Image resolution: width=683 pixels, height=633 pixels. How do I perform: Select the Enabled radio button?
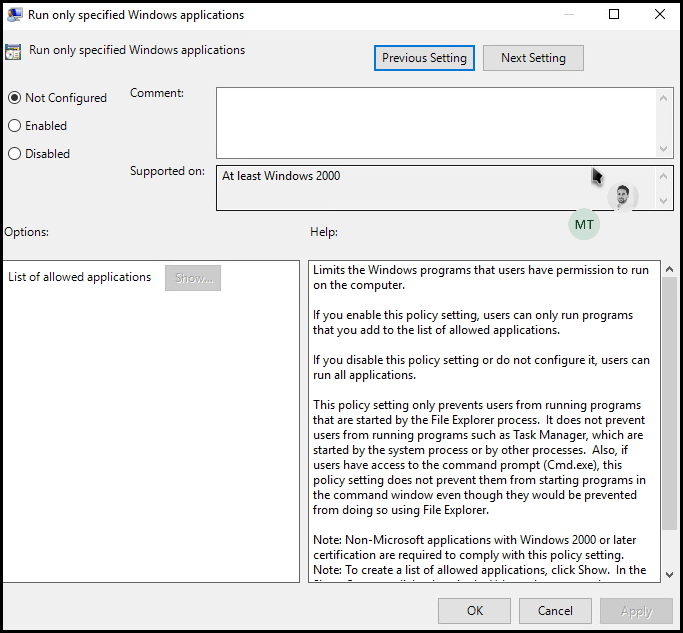coord(14,125)
